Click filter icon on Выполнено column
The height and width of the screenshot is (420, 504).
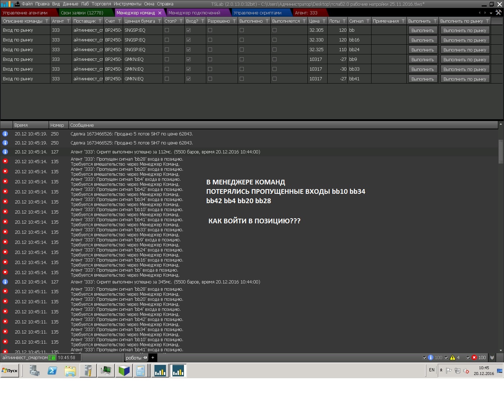(267, 21)
